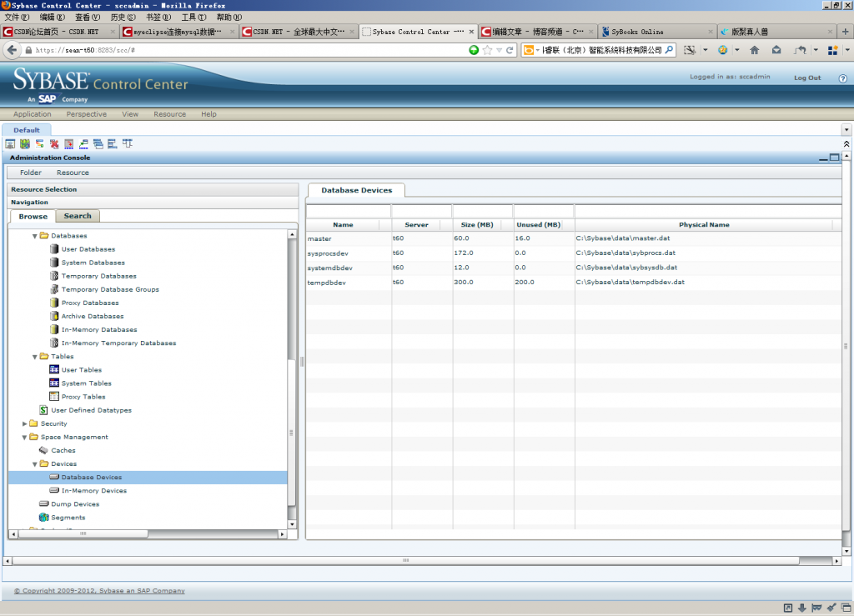854x616 pixels.
Task: Collapse perspective toolbar with double chevron
Action: pos(846,143)
